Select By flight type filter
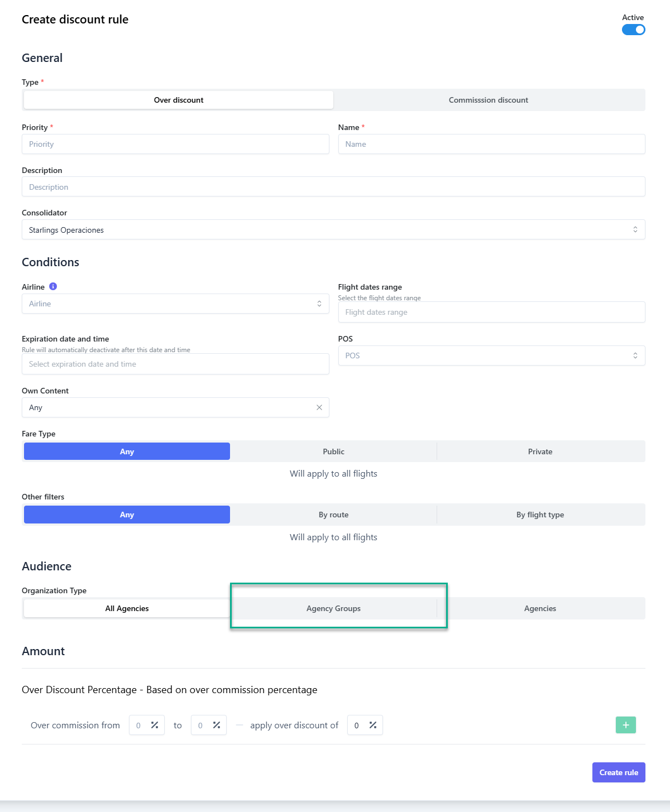 point(540,515)
